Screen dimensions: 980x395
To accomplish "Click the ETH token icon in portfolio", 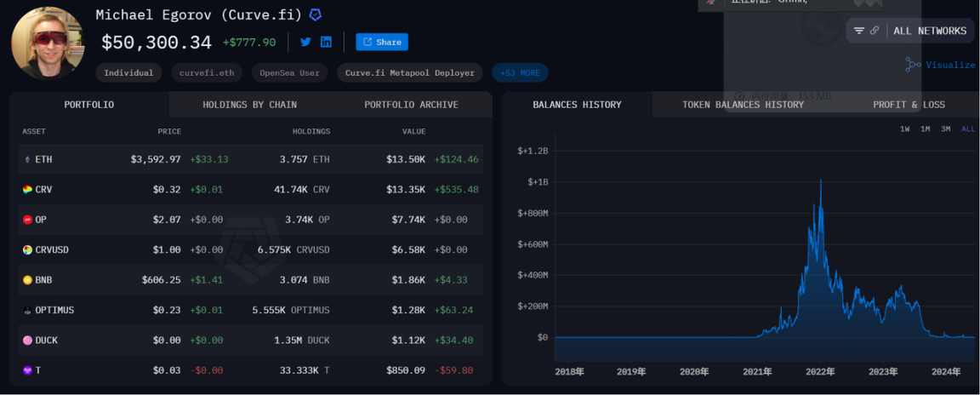I will pyautogui.click(x=27, y=159).
